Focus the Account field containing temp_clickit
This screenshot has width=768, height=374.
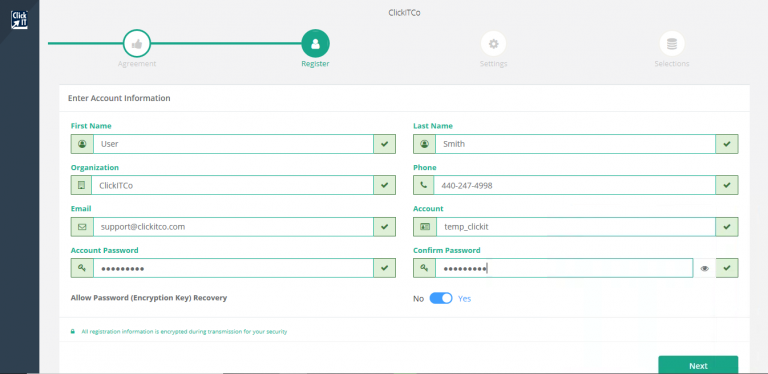(576, 227)
